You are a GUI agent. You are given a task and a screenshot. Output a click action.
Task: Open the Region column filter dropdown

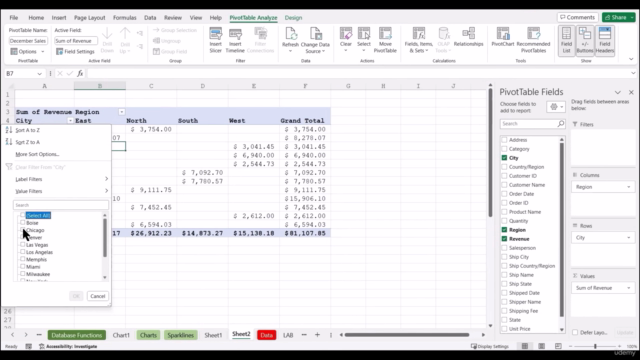[x=122, y=112]
